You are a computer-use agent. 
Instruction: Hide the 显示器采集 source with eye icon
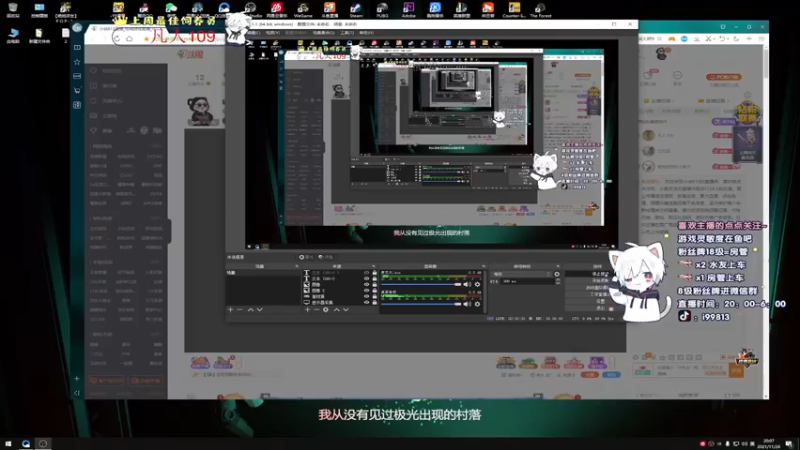pos(367,303)
